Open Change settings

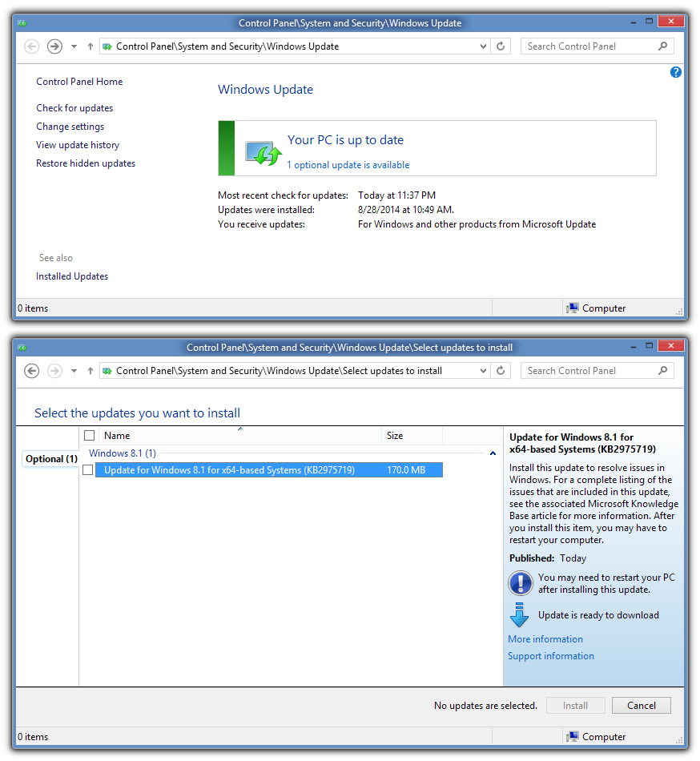(x=70, y=127)
